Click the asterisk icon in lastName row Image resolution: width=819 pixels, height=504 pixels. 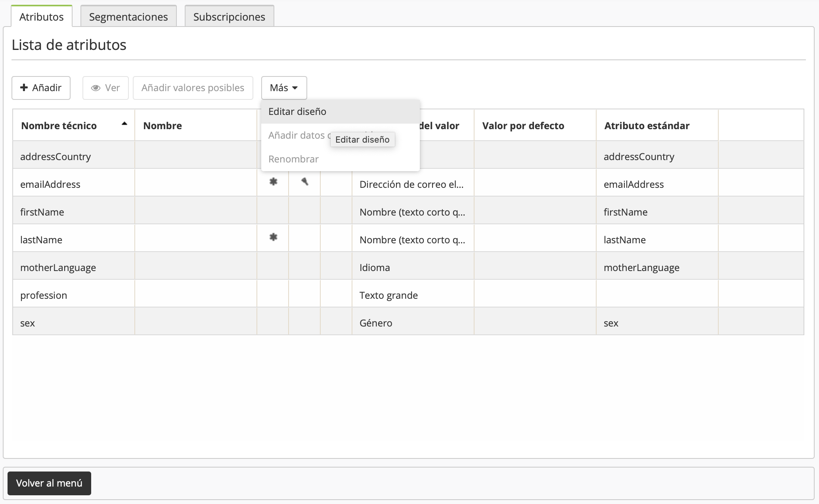(273, 237)
